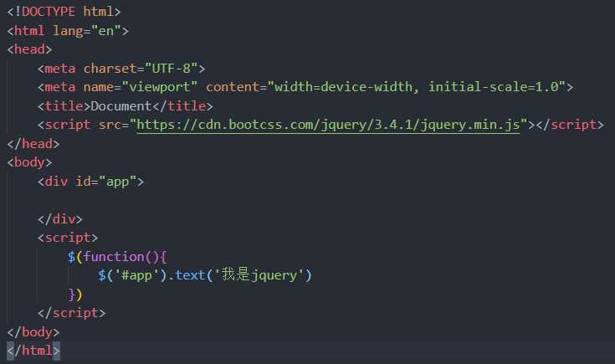This screenshot has width=615, height=364.
Task: Click the opening head tag
Action: (29, 49)
